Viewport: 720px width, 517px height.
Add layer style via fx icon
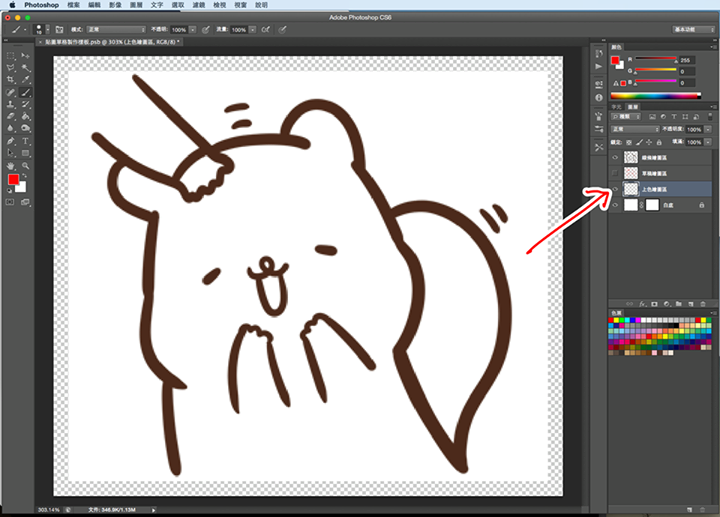pos(642,304)
